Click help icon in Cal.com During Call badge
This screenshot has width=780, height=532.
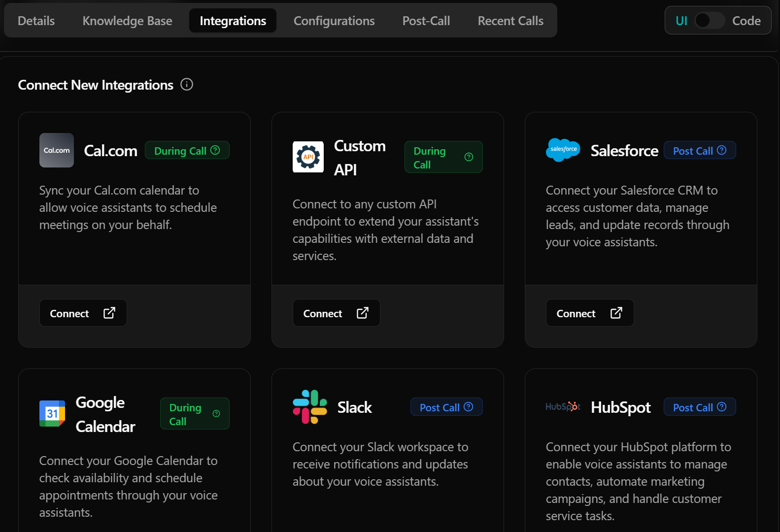tap(215, 150)
